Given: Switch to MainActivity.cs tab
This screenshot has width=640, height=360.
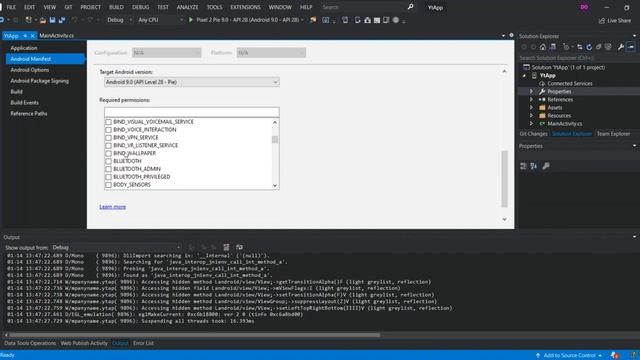Looking at the screenshot, I should [x=57, y=36].
